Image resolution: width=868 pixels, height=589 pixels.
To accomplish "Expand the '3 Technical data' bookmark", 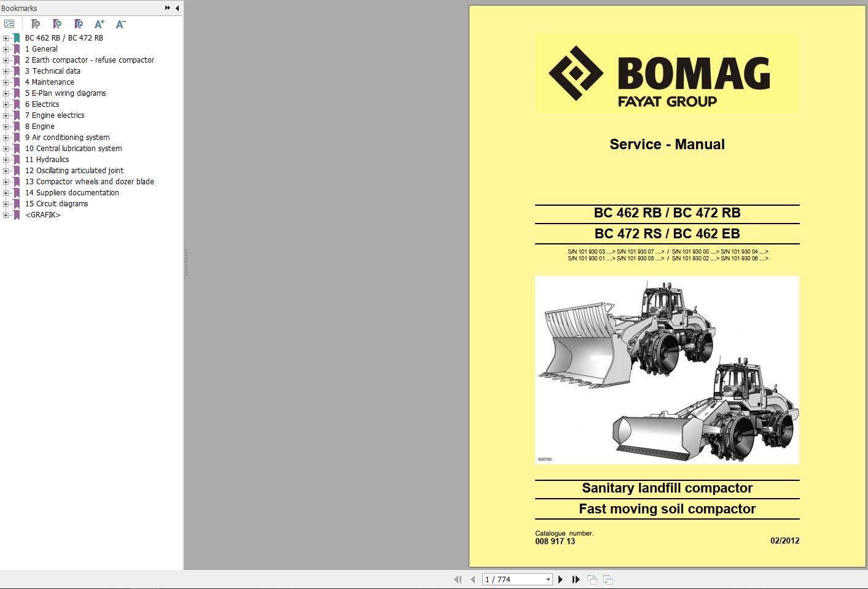I will point(6,71).
